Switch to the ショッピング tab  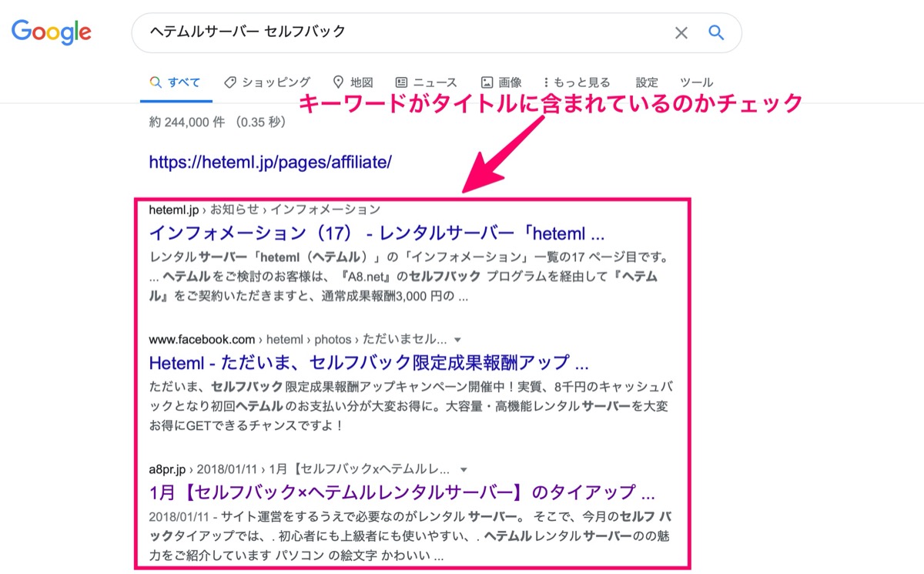click(x=267, y=82)
